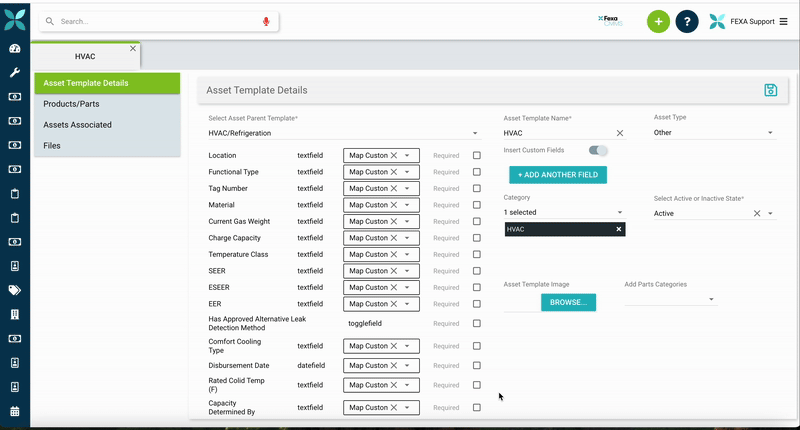Switch to the HVAC tab

(85, 56)
